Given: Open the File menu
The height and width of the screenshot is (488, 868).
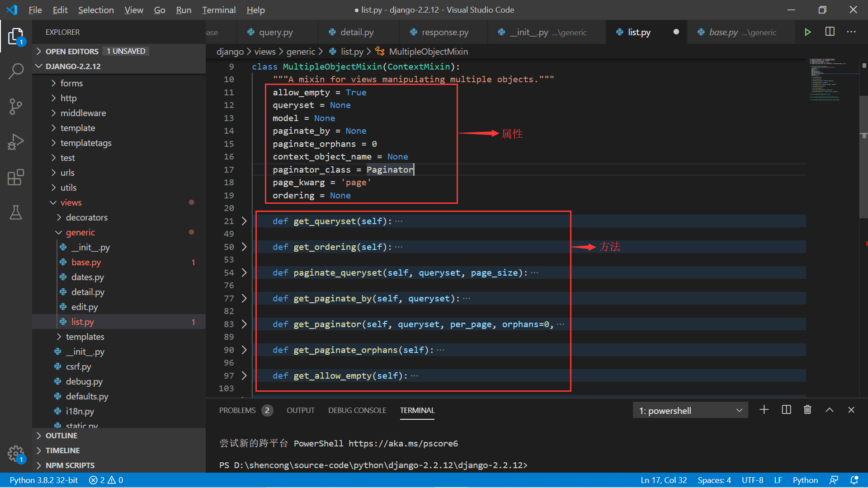Looking at the screenshot, I should 35,9.
